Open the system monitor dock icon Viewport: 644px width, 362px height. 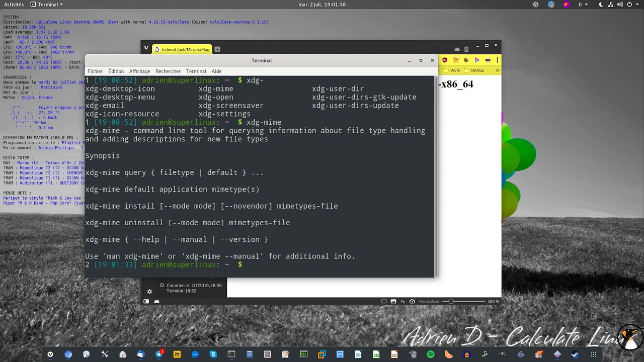tap(304, 354)
